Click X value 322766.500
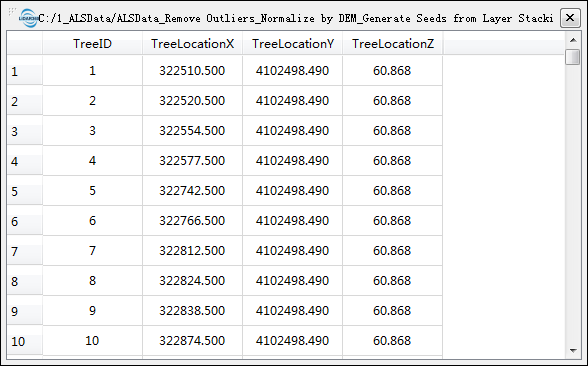 coord(192,220)
